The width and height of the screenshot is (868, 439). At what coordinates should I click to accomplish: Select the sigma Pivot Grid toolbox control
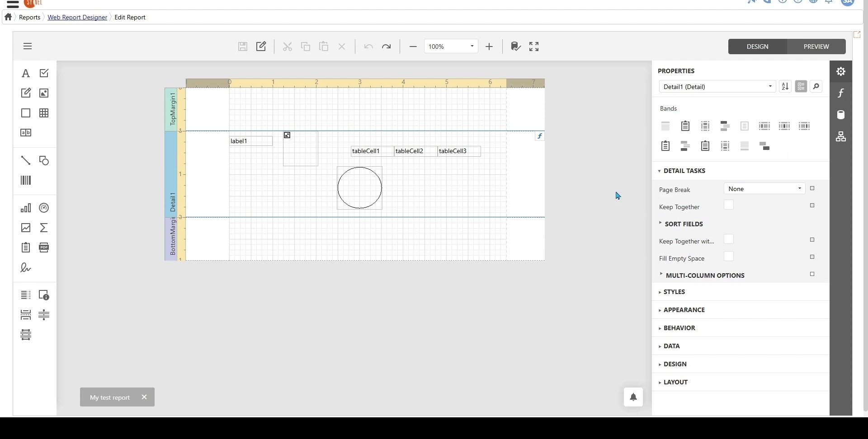44,228
